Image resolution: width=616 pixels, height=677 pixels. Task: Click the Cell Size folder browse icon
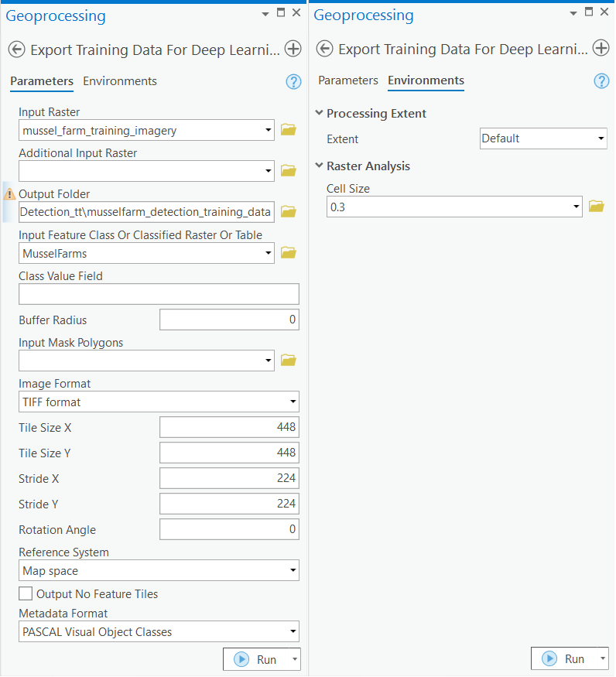pos(596,207)
